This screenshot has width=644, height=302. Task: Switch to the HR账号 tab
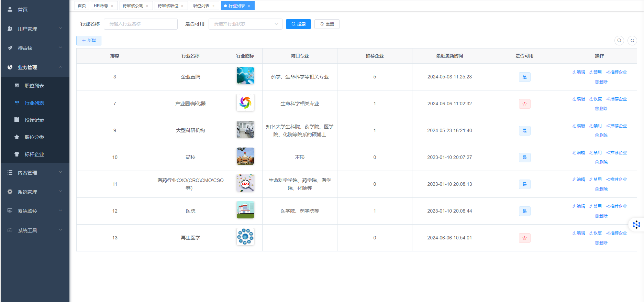(x=101, y=6)
